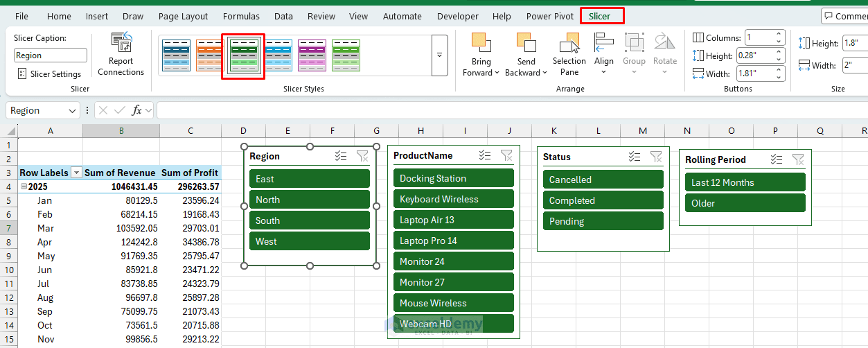
Task: Click the Sum of Profit header cell
Action: (191, 173)
